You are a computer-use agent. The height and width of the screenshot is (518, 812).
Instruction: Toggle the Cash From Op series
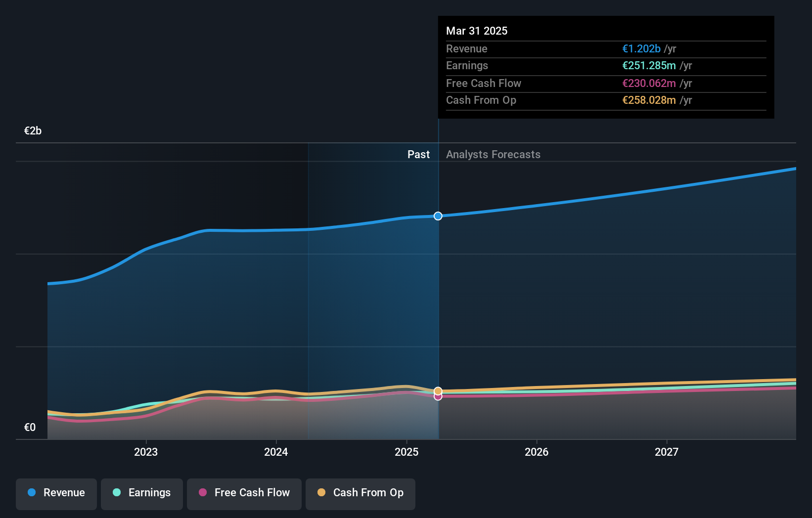pyautogui.click(x=360, y=494)
